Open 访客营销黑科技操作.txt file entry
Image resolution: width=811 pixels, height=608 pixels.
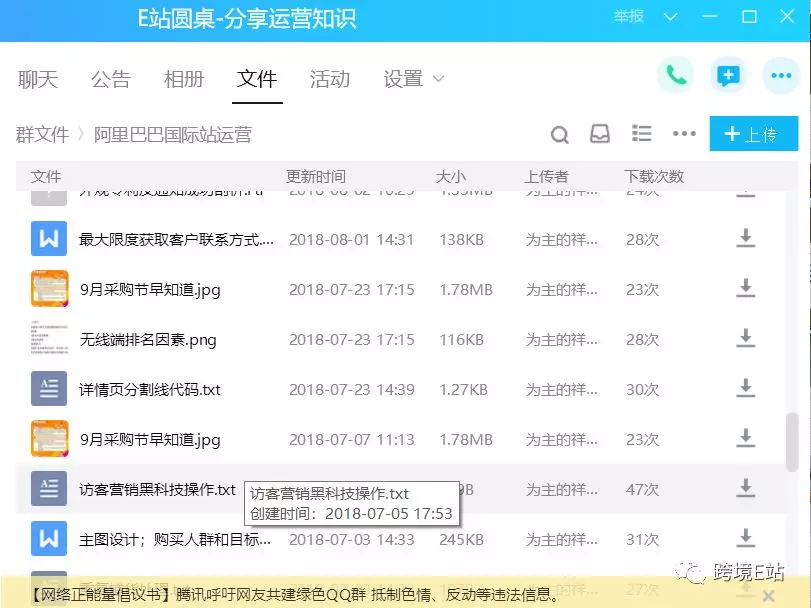pos(157,489)
